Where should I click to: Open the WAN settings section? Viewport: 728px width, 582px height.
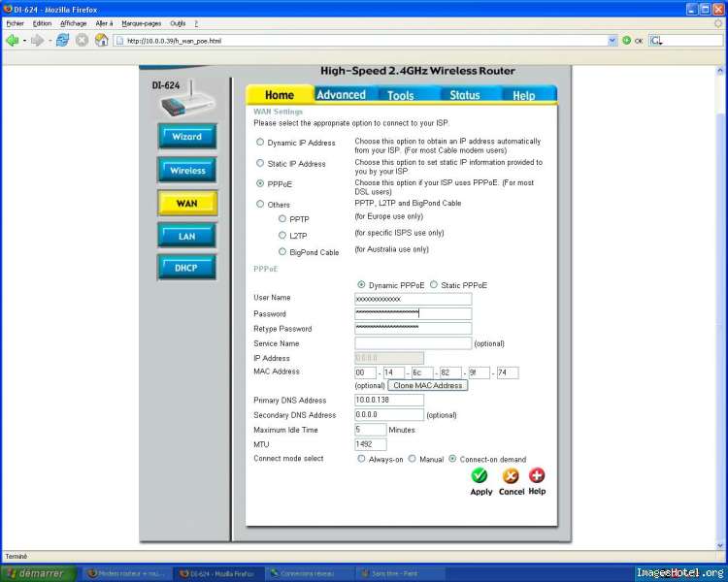pyautogui.click(x=187, y=204)
